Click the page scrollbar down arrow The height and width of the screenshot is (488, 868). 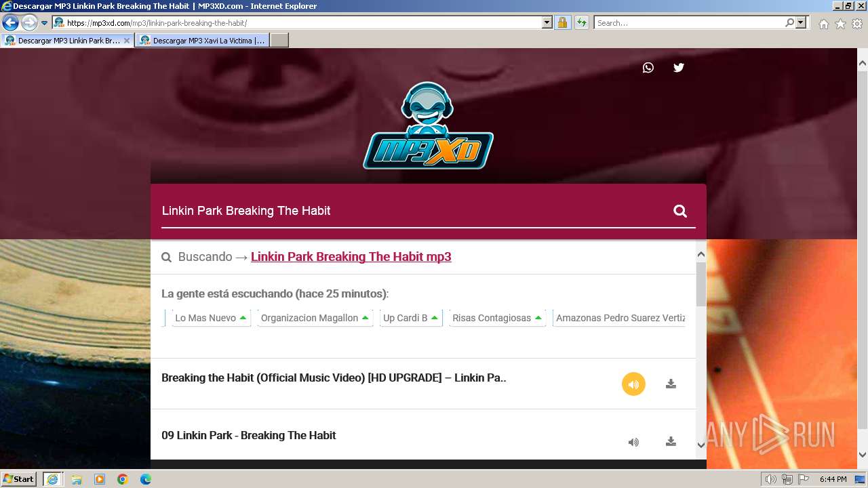863,455
